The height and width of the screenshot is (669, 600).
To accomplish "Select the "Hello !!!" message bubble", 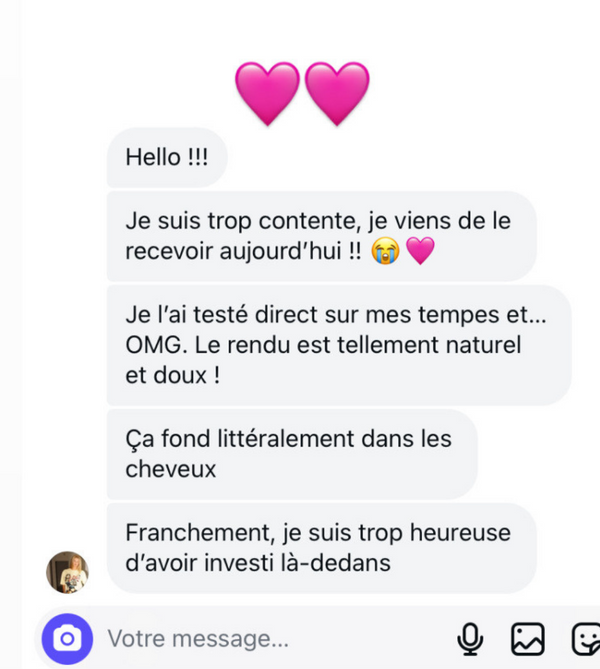I will point(167,158).
